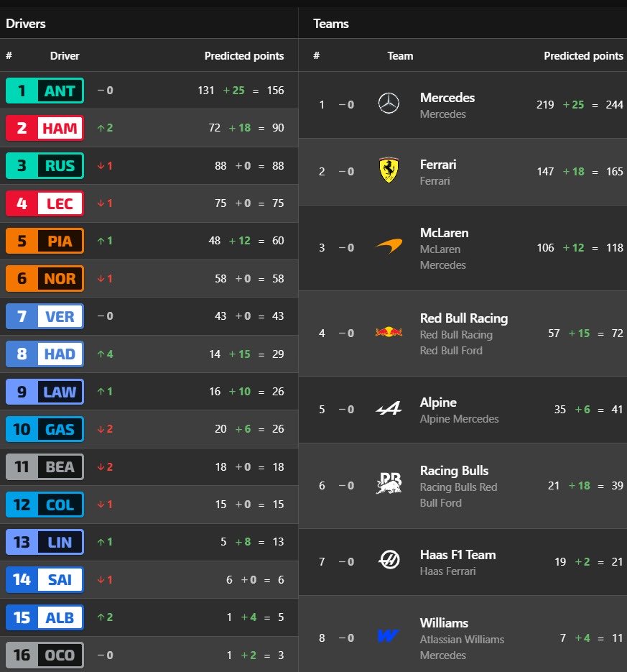The height and width of the screenshot is (672, 627).
Task: Click ANT's +25 predicted points gain
Action: 234,91
